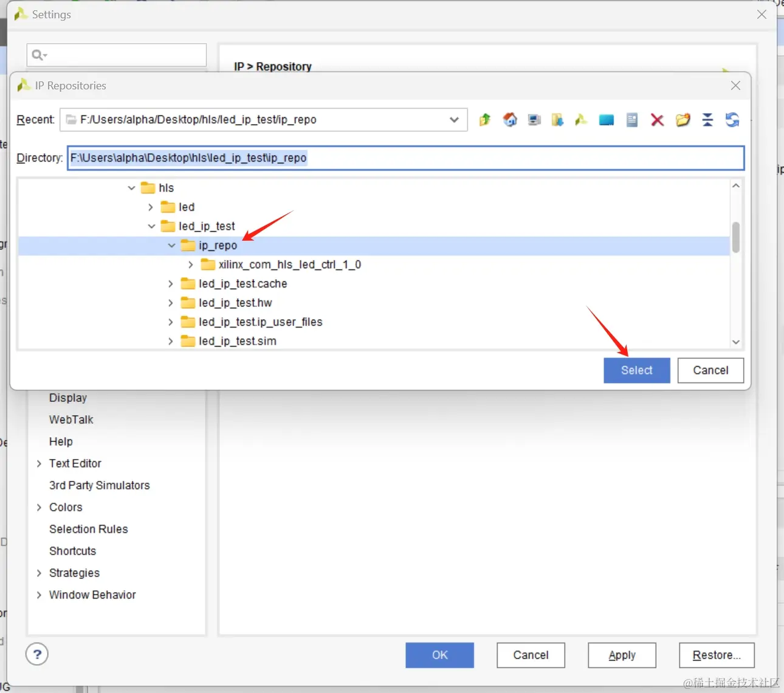Collapse all tree nodes icon
Viewport: 784px width, 693px height.
tap(707, 120)
